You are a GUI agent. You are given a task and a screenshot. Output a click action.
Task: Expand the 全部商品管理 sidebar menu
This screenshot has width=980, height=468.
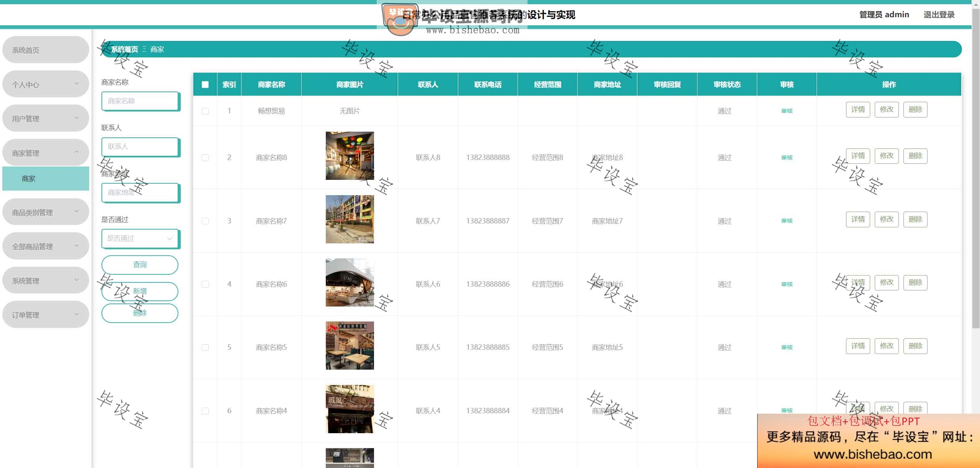pos(46,246)
